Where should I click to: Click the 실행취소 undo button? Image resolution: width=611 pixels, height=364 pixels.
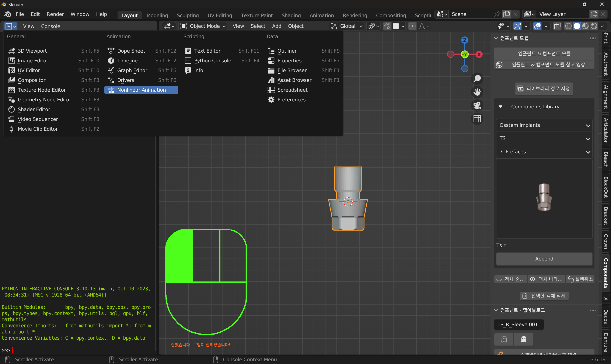580,279
